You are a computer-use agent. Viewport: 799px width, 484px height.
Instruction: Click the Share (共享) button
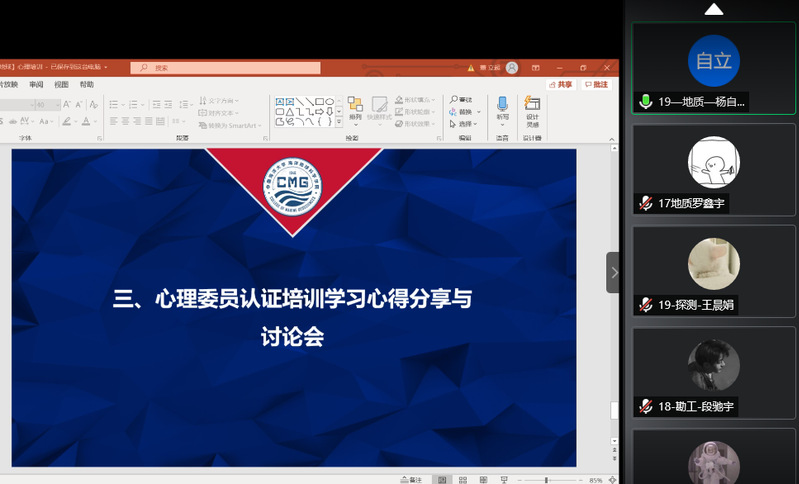click(x=561, y=85)
